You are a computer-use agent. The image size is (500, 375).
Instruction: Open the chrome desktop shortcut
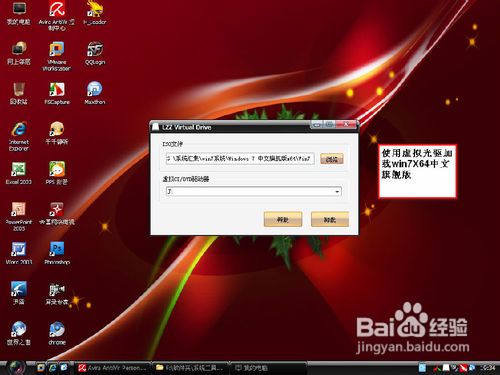point(57,333)
